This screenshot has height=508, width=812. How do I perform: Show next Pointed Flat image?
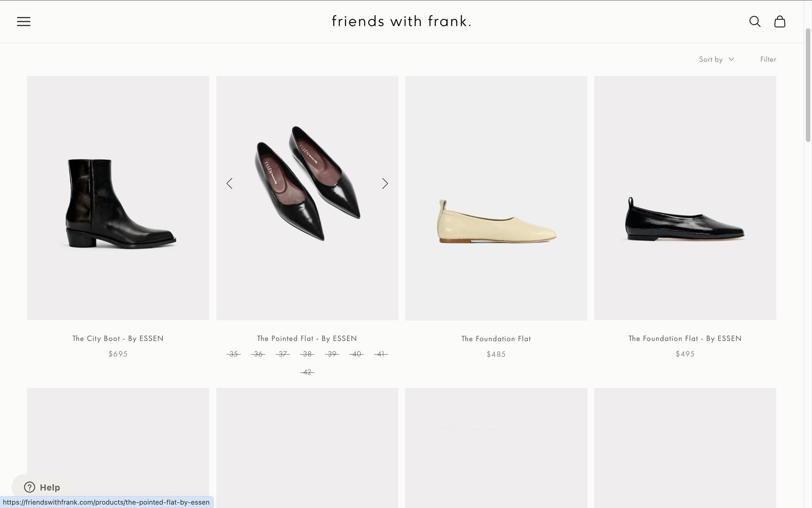[385, 183]
